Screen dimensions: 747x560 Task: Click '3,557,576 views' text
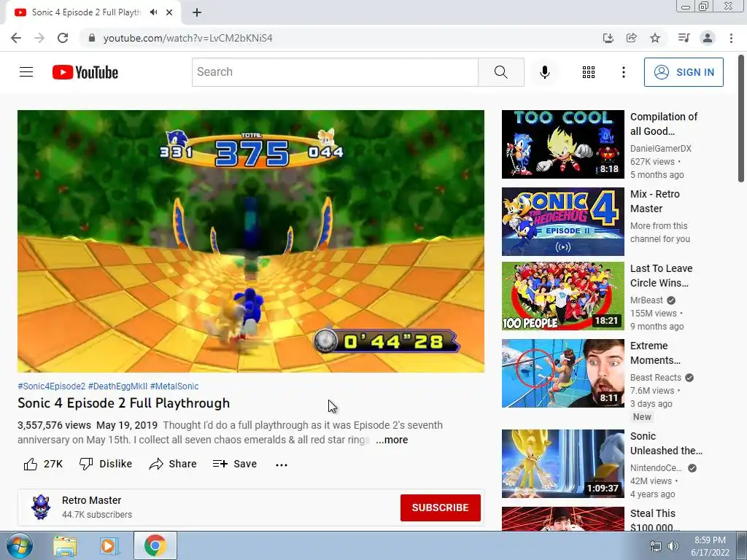(54, 425)
